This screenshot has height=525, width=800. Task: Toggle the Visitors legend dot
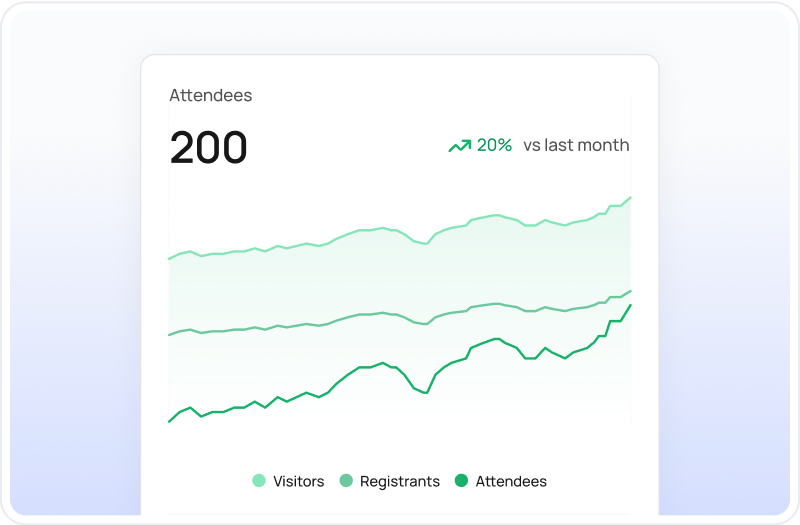tap(259, 481)
